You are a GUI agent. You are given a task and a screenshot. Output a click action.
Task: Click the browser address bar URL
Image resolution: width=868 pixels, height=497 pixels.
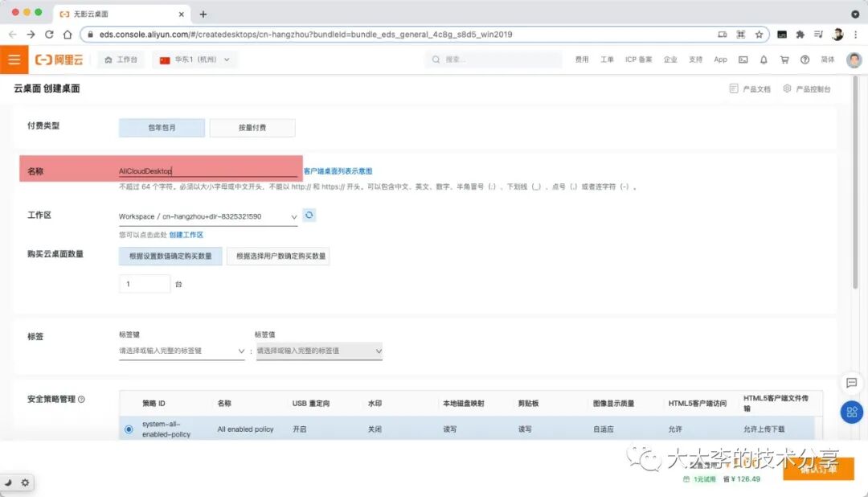pyautogui.click(x=305, y=35)
